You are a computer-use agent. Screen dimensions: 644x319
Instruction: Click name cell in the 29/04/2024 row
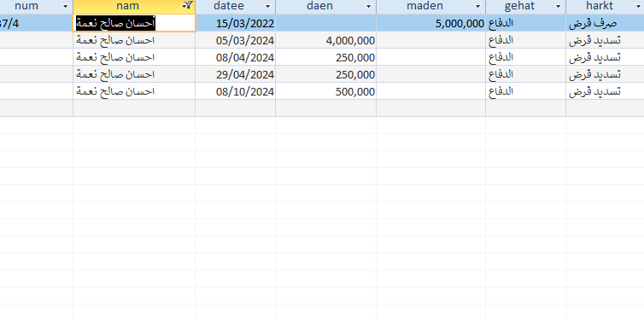134,74
